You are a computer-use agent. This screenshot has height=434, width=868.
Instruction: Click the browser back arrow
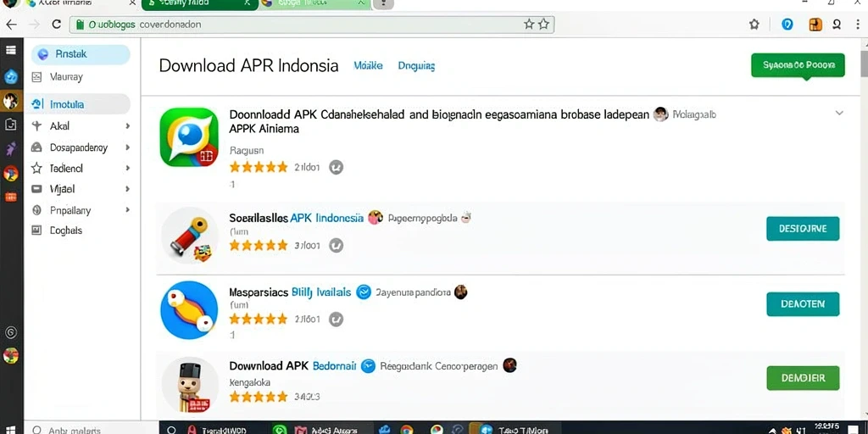pyautogui.click(x=11, y=25)
